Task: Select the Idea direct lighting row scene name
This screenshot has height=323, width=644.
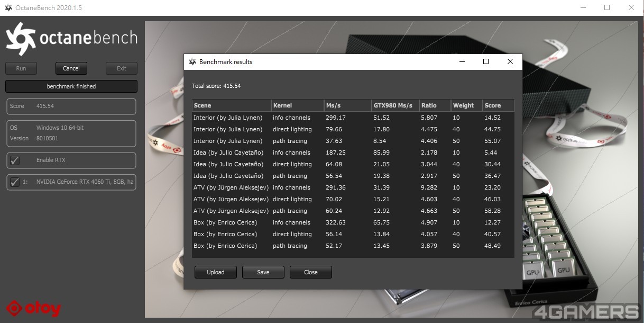Action: click(x=228, y=164)
